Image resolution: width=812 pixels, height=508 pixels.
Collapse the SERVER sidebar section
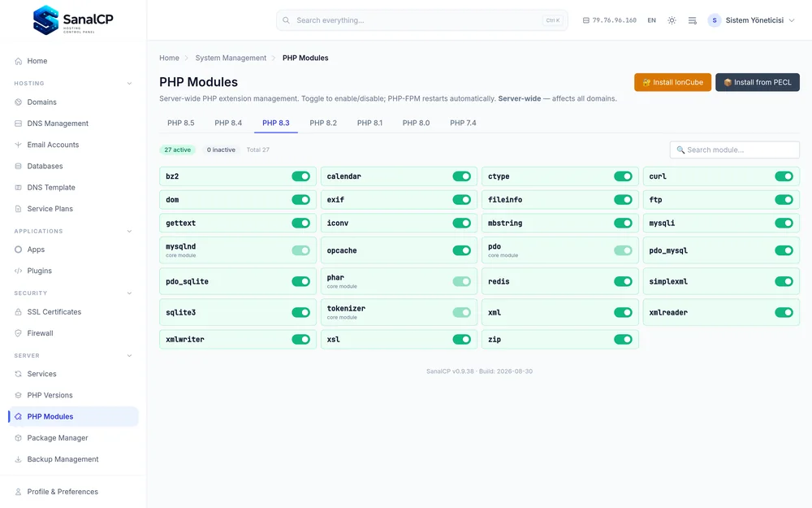(x=129, y=356)
